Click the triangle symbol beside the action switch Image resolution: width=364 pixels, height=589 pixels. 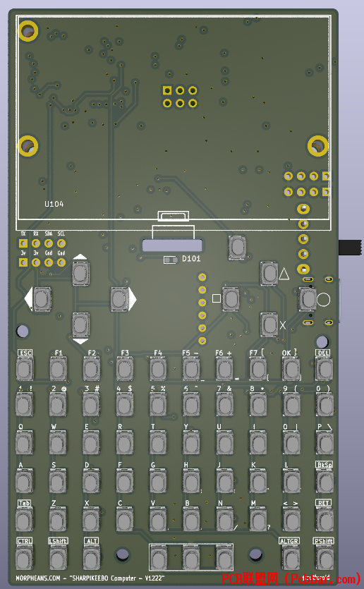[x=284, y=274]
